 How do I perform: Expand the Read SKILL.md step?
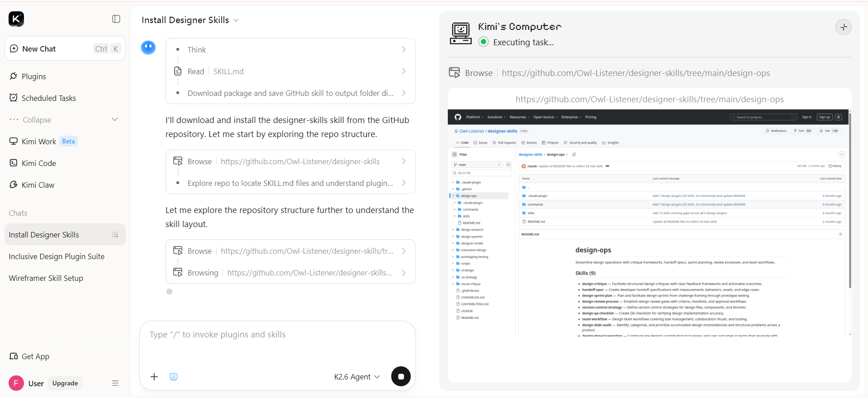[x=290, y=71]
